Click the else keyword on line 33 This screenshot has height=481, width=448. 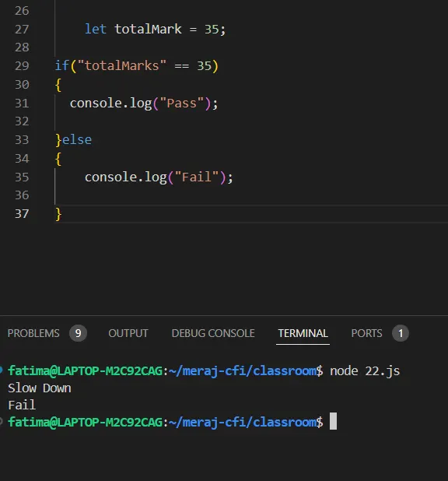coord(77,140)
